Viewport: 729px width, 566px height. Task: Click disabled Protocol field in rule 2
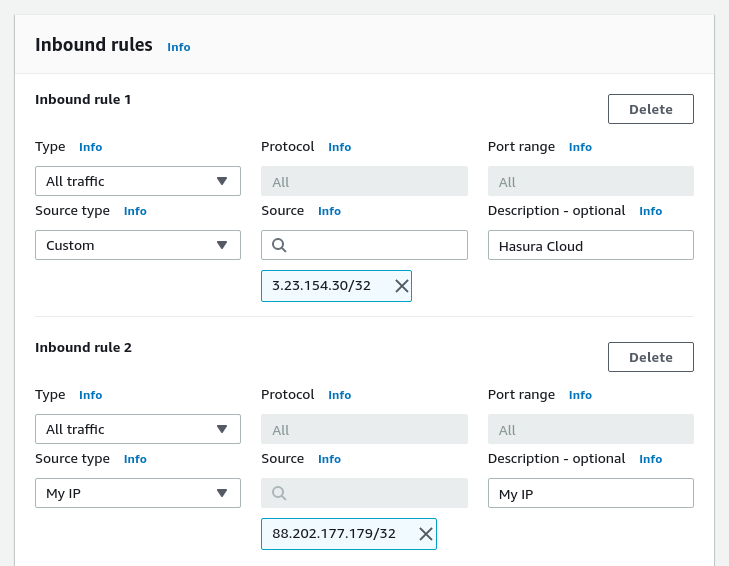[x=364, y=429]
